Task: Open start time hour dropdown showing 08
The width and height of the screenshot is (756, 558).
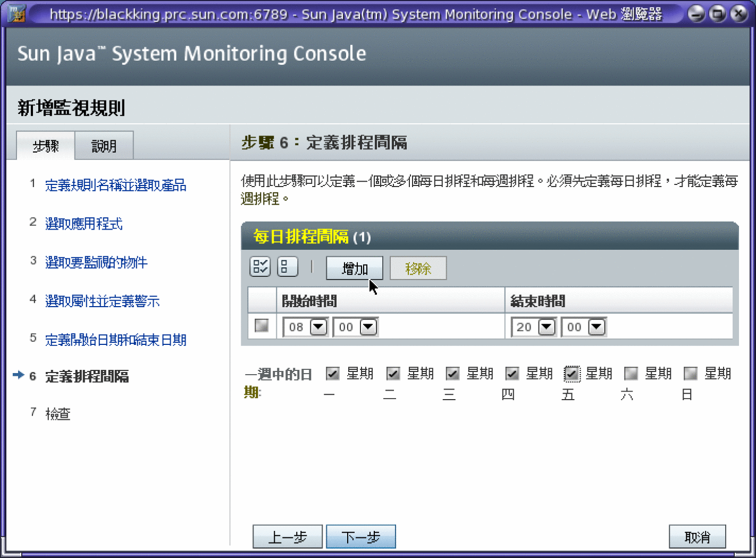Action: click(306, 327)
